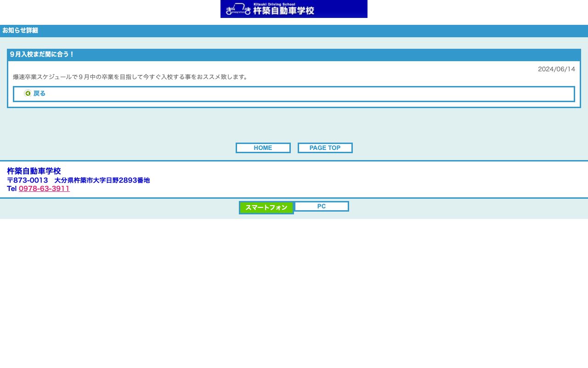Open the 戻る back link
This screenshot has height=368, width=588.
[40, 93]
